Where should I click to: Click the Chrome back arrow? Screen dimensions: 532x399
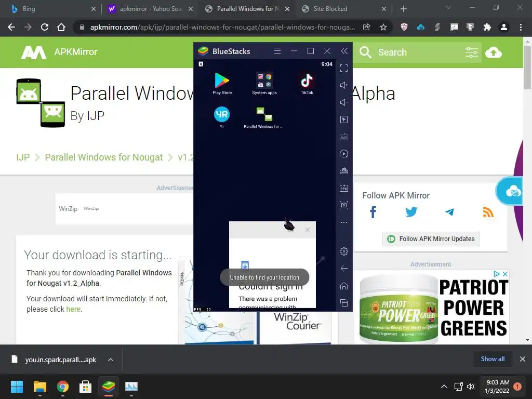pos(11,27)
